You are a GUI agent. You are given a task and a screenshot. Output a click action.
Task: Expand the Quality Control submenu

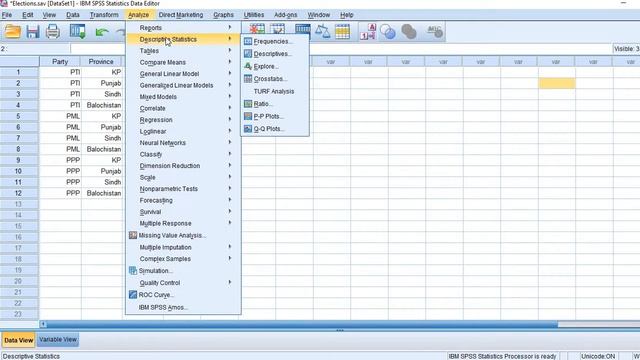tap(183, 282)
